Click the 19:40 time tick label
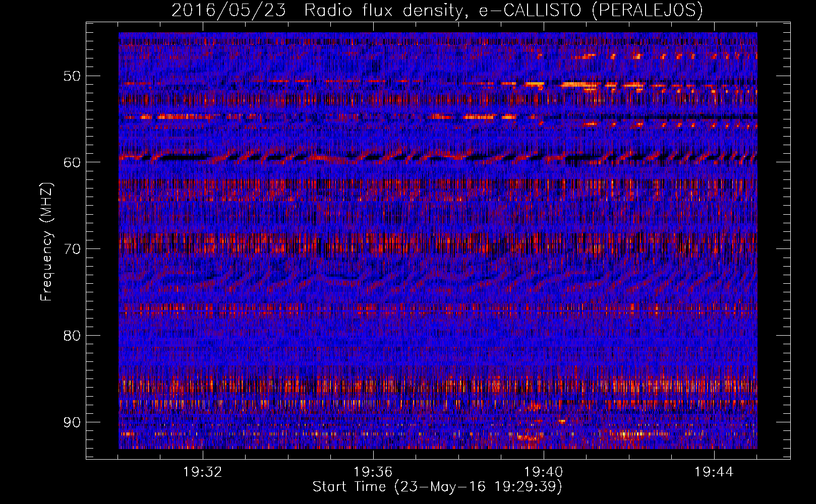The width and height of the screenshot is (816, 504). [x=544, y=472]
